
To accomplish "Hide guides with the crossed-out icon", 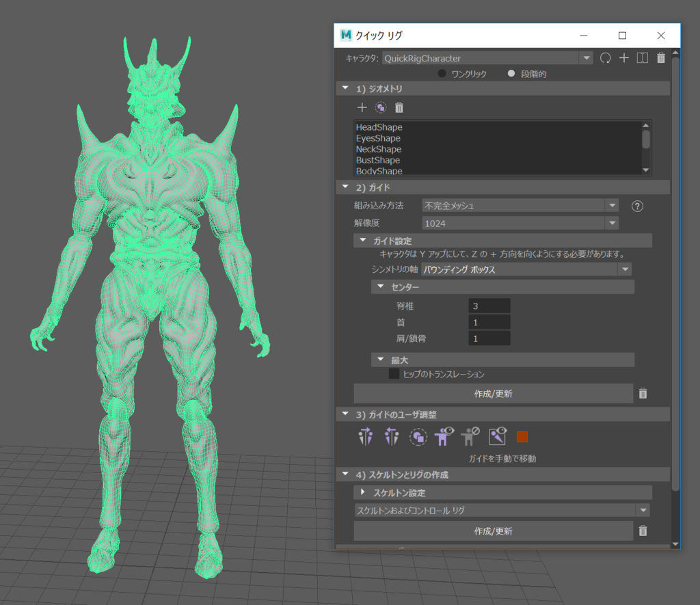I will 470,436.
